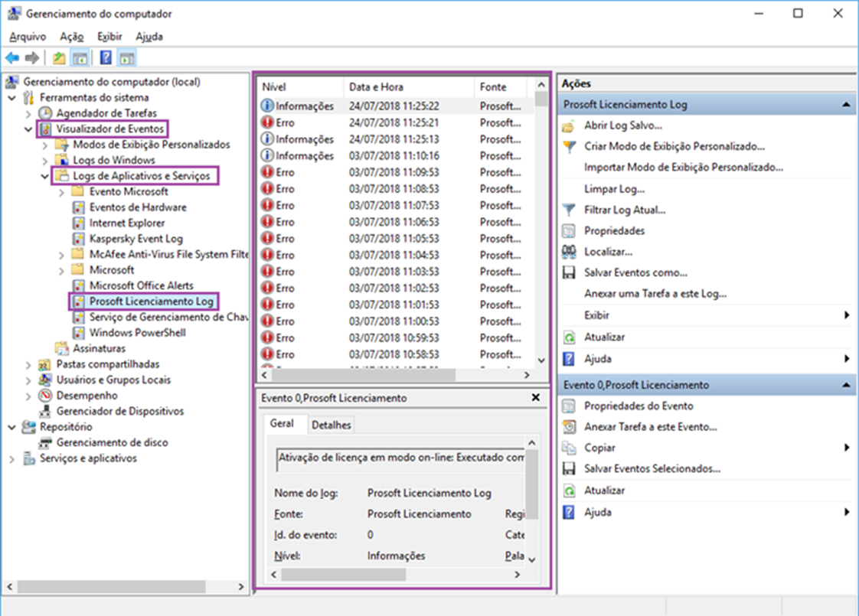Image resolution: width=859 pixels, height=616 pixels.
Task: Open the Ajuda menu in menu bar
Action: (149, 37)
